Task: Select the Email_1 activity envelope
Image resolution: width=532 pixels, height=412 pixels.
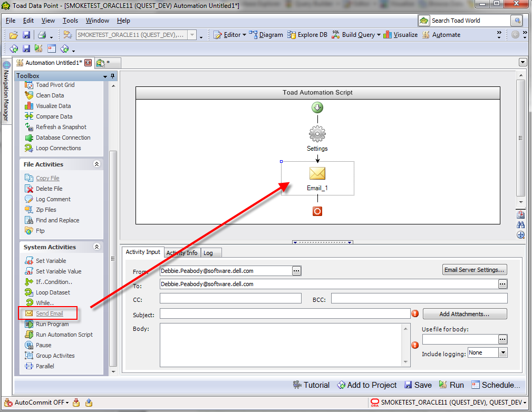Action: (x=317, y=173)
